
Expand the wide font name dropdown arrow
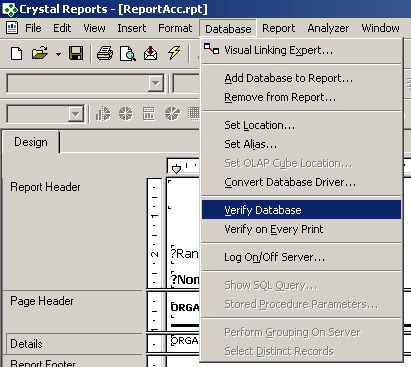tap(155, 83)
